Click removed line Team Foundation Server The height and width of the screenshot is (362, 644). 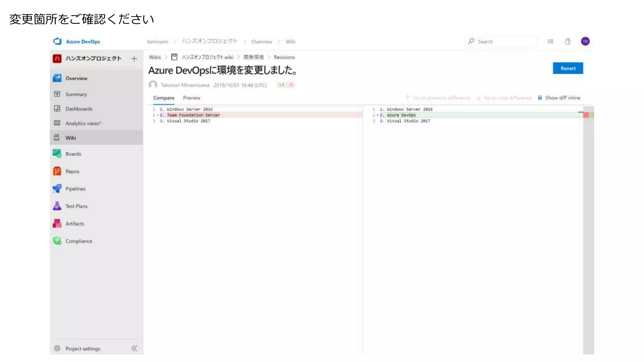193,115
